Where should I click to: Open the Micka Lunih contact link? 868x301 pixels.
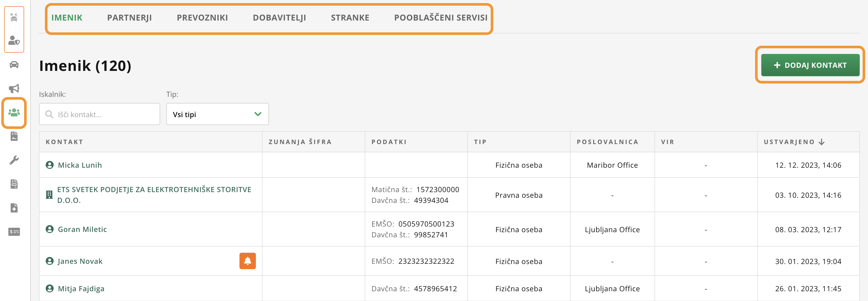pyautogui.click(x=80, y=165)
